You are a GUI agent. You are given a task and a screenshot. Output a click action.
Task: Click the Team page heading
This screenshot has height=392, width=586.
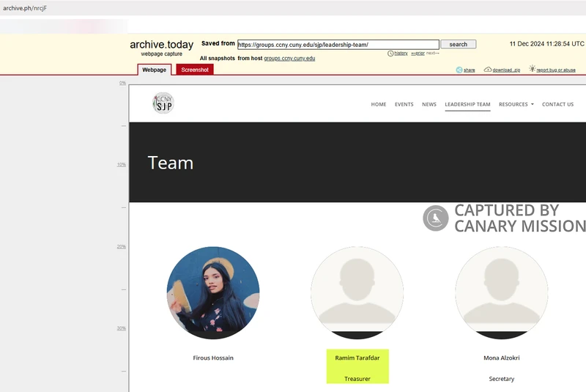[x=171, y=163]
